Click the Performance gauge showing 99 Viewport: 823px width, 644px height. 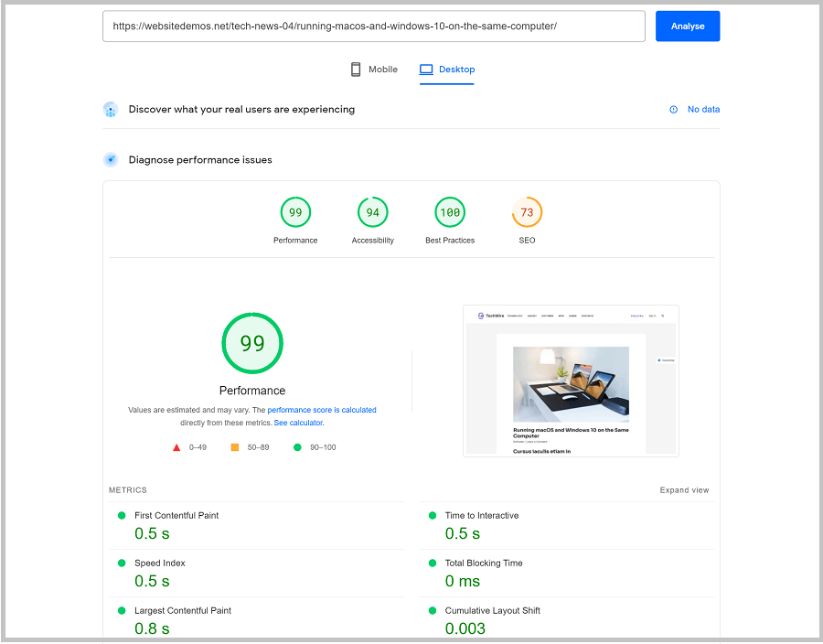click(295, 211)
